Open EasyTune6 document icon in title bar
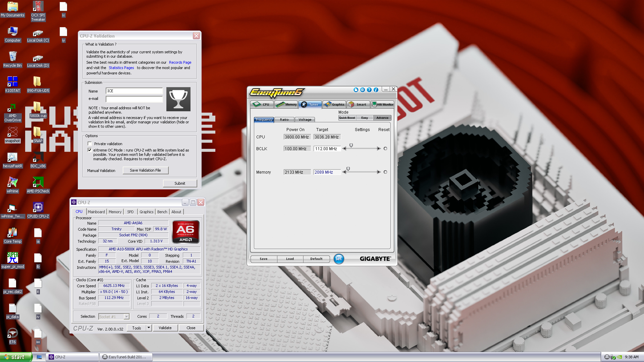The image size is (644, 362). click(356, 90)
